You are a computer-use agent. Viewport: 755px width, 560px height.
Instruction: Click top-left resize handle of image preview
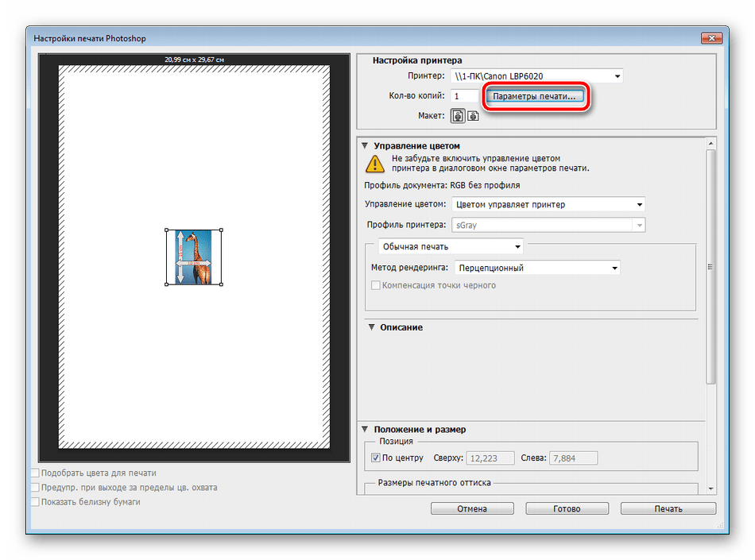coord(167,230)
